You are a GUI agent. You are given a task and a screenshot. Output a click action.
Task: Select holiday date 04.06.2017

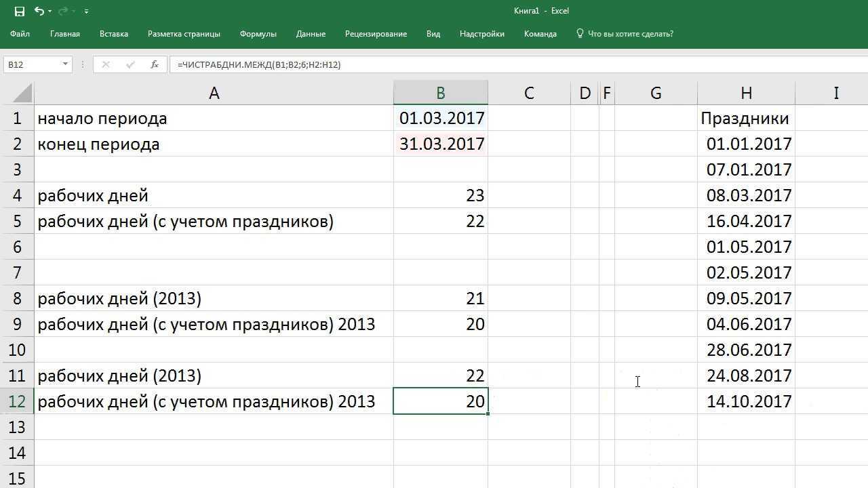coord(746,324)
